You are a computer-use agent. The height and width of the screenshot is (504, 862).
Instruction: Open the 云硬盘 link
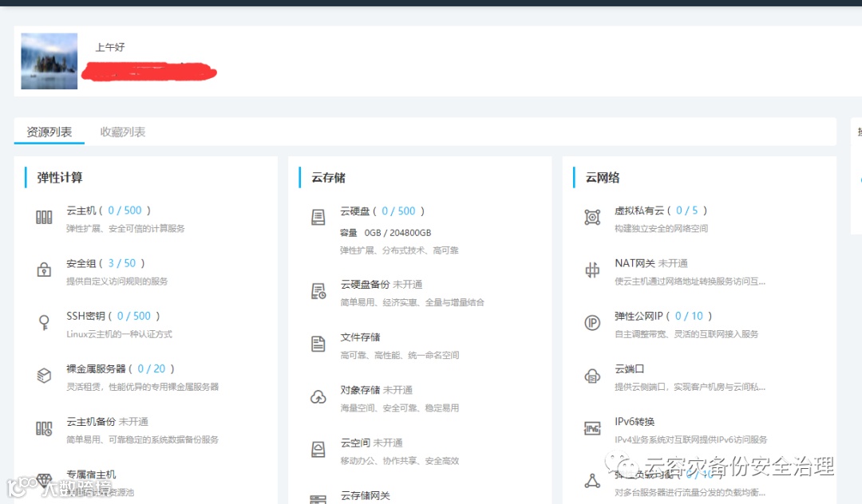point(355,211)
